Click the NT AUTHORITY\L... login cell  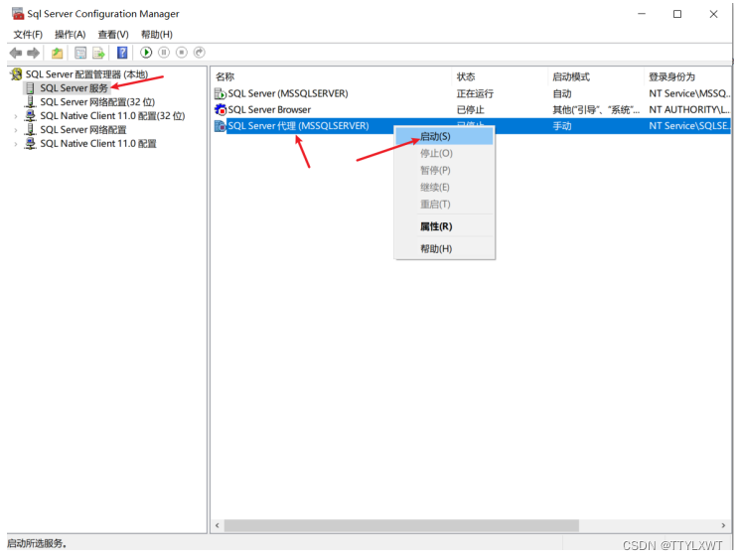point(689,109)
